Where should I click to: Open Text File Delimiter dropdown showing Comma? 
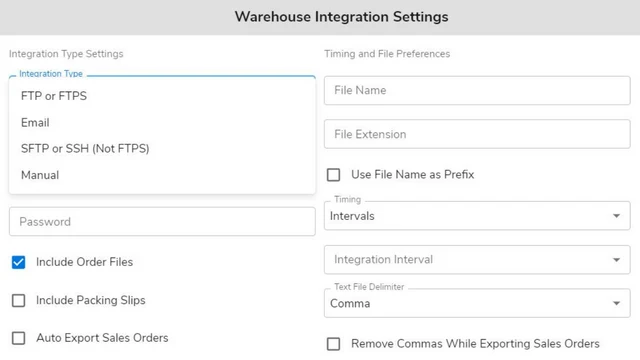pyautogui.click(x=477, y=303)
